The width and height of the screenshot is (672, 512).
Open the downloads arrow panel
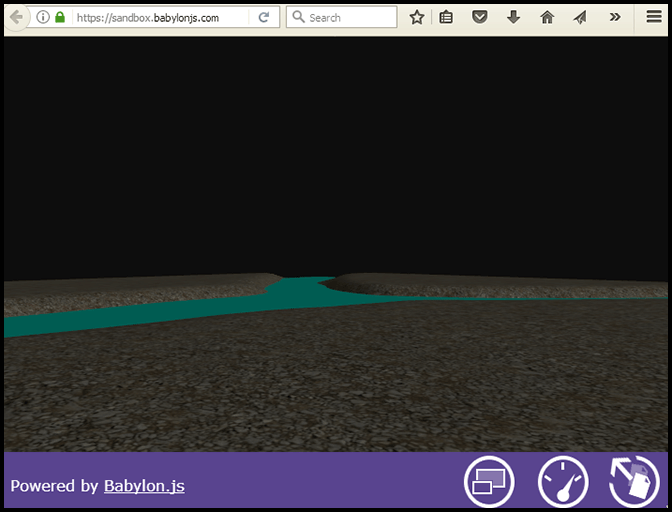click(x=513, y=18)
